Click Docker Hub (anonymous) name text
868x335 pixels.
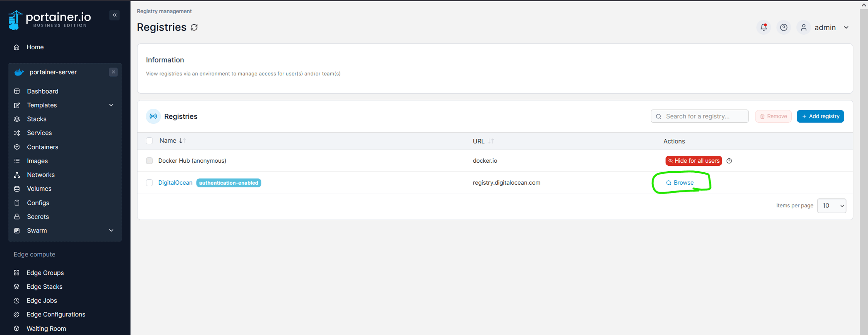[x=192, y=161]
